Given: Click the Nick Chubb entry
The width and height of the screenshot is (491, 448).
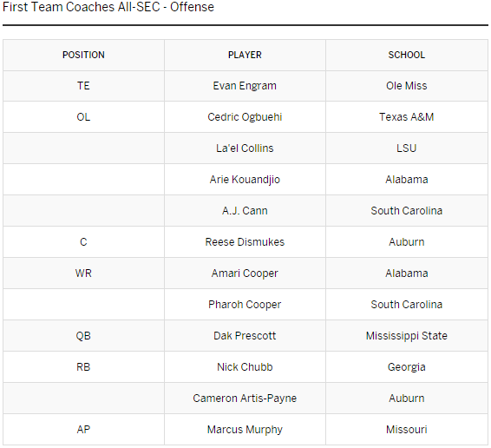Looking at the screenshot, I should tap(245, 366).
